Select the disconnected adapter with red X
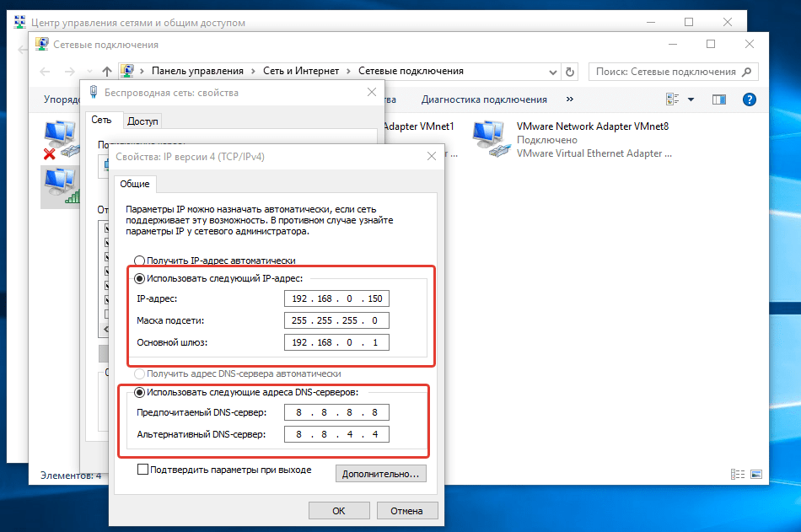801x532 pixels. coord(61,140)
